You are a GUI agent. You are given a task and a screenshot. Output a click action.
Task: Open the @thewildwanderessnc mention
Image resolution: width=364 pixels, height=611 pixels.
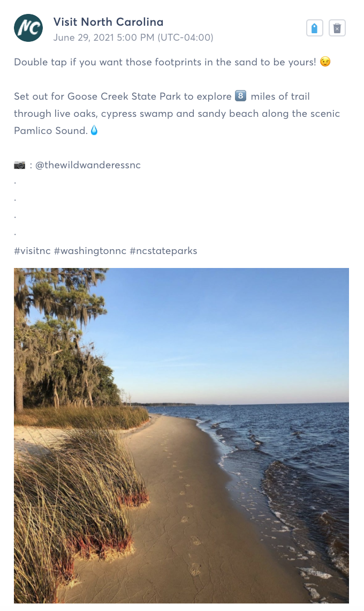coord(88,165)
